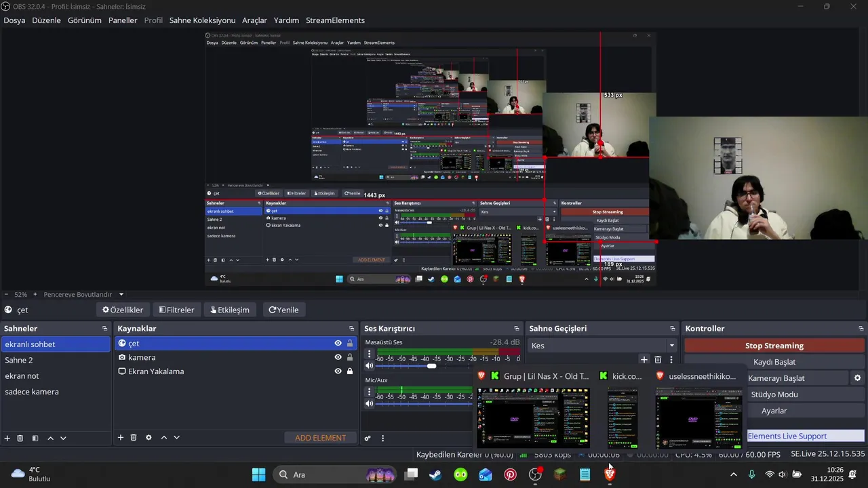Open Özellikler for selected source

point(123,310)
